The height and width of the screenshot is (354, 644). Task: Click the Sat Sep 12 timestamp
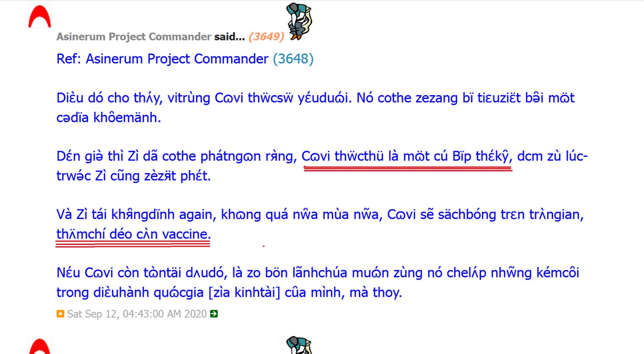(137, 314)
